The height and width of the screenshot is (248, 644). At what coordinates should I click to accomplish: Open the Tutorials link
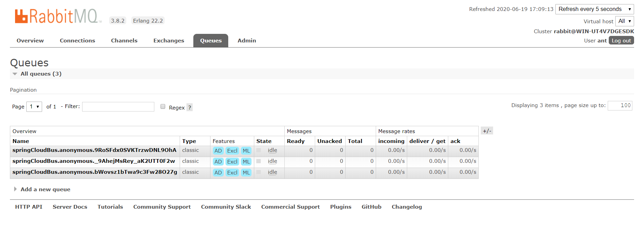110,207
